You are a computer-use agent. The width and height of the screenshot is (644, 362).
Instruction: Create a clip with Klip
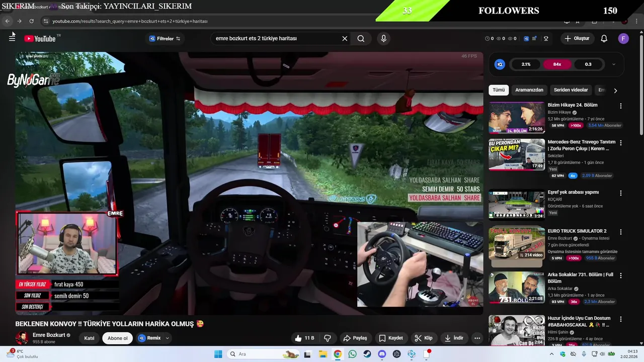point(424,338)
